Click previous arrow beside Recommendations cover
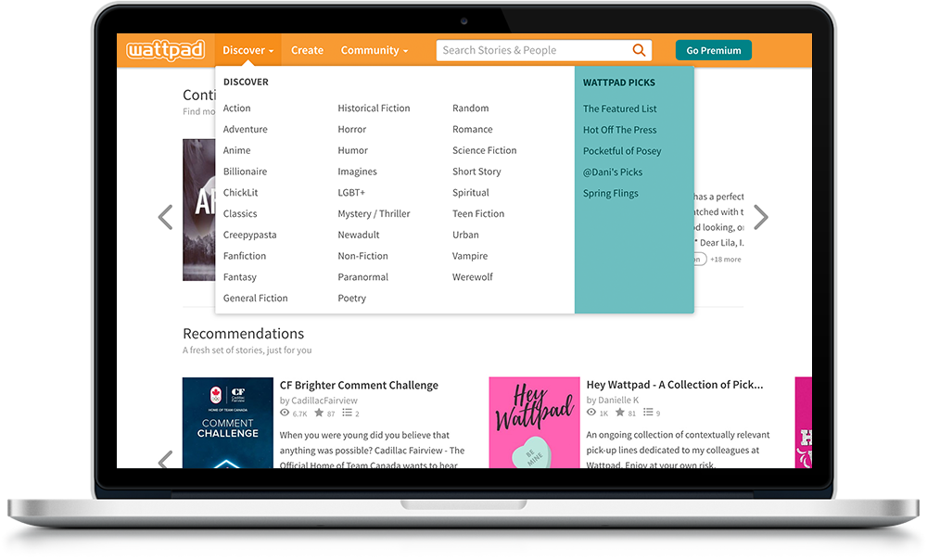 (x=166, y=459)
